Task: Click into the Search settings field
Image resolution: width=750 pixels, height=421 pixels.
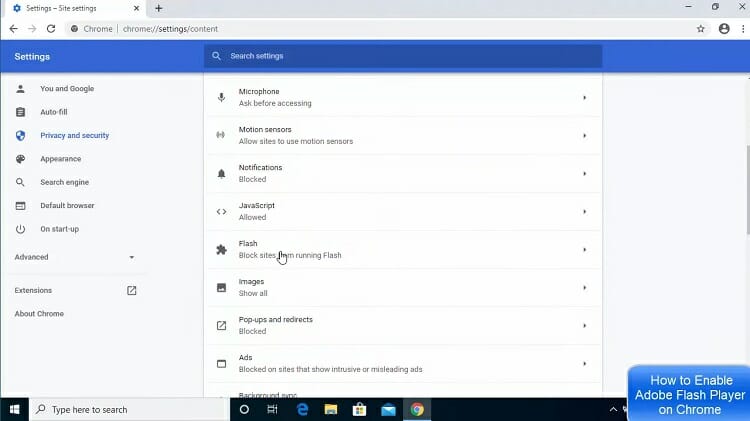Action: [x=403, y=56]
